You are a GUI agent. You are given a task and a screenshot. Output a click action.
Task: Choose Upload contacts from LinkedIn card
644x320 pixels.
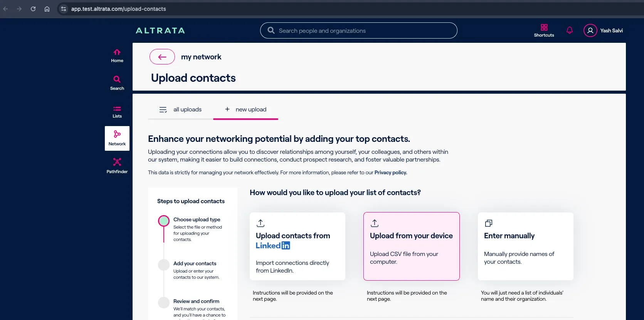[298, 246]
